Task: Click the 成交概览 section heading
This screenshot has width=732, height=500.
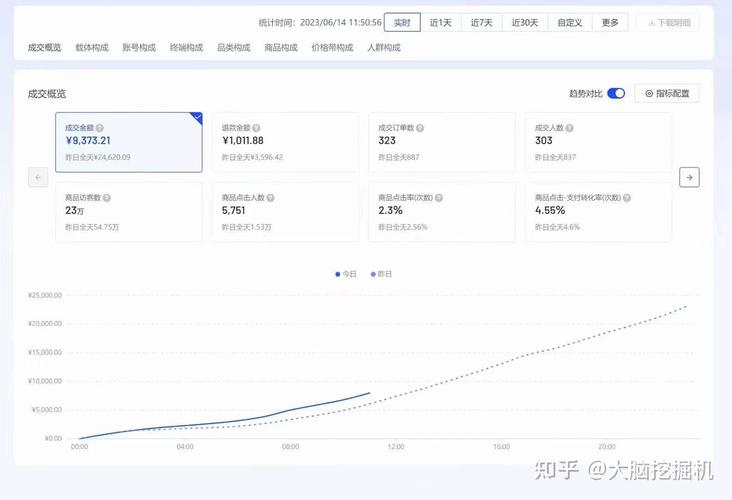Action: pyautogui.click(x=47, y=94)
